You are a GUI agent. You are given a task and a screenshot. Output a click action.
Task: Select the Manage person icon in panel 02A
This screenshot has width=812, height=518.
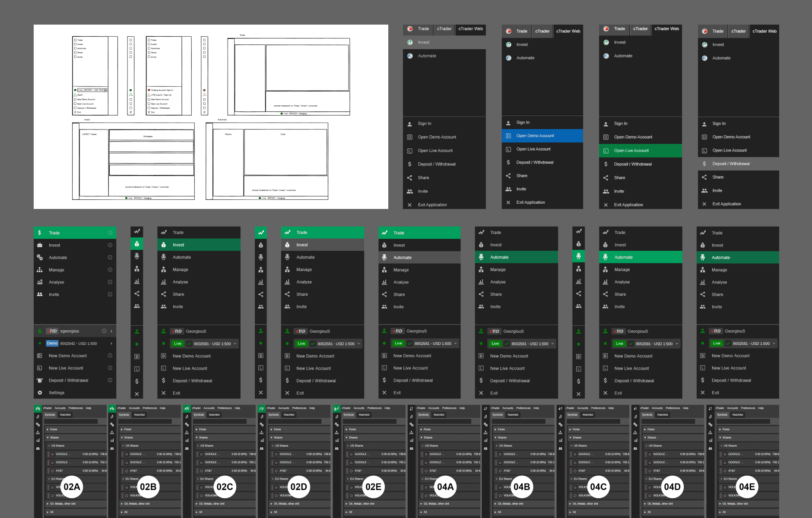[x=40, y=269]
